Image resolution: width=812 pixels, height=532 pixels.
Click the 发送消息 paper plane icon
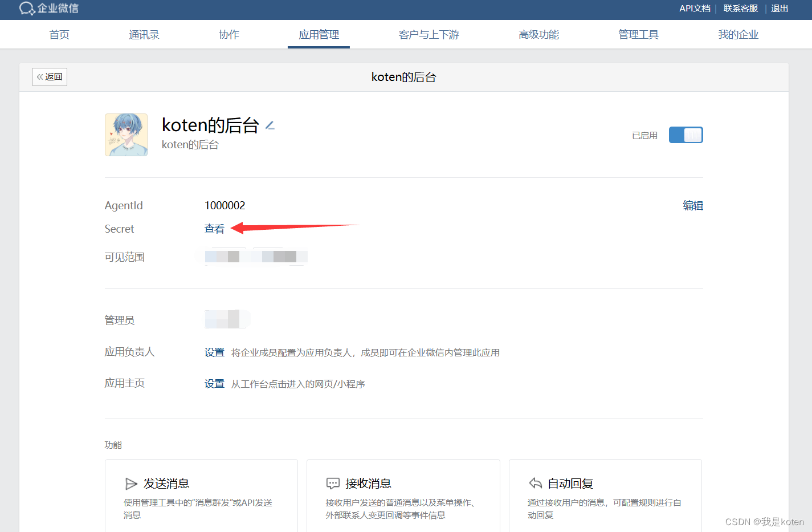131,484
